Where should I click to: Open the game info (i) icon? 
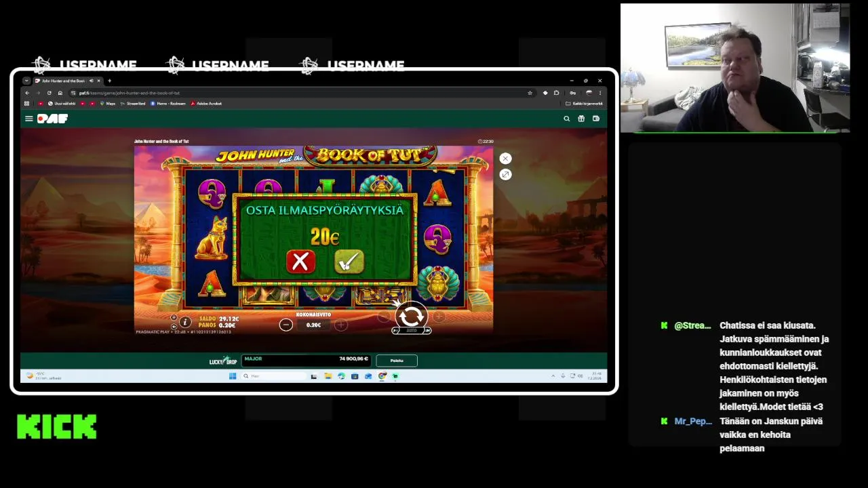pos(185,322)
